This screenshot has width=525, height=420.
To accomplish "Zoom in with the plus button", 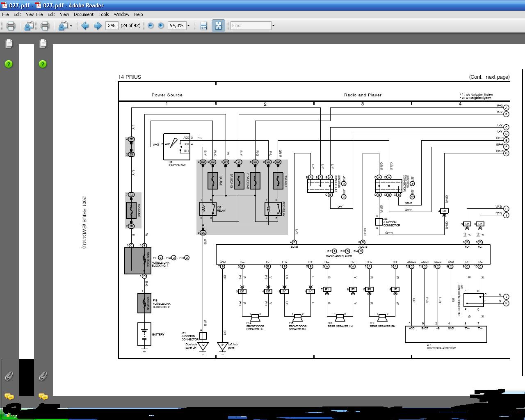I will (x=161, y=25).
